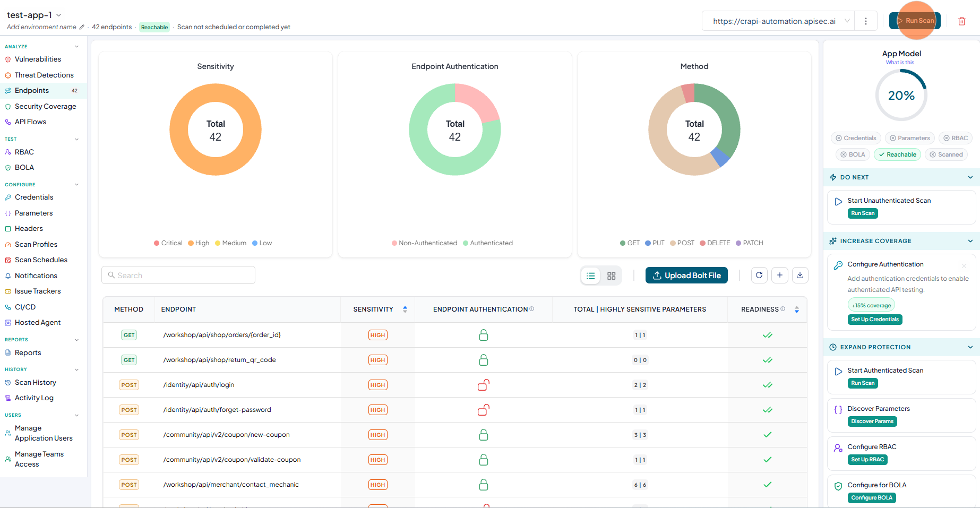Click the lock icon for /workshop/api/shop/orders/{order_id}
This screenshot has height=508, width=980.
(x=484, y=335)
